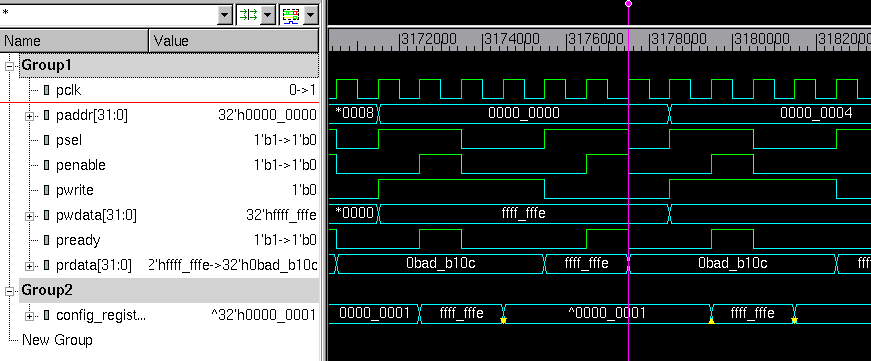Click pwdata waveform segment *0000
Viewport: 871px width, 361px height.
tap(354, 214)
